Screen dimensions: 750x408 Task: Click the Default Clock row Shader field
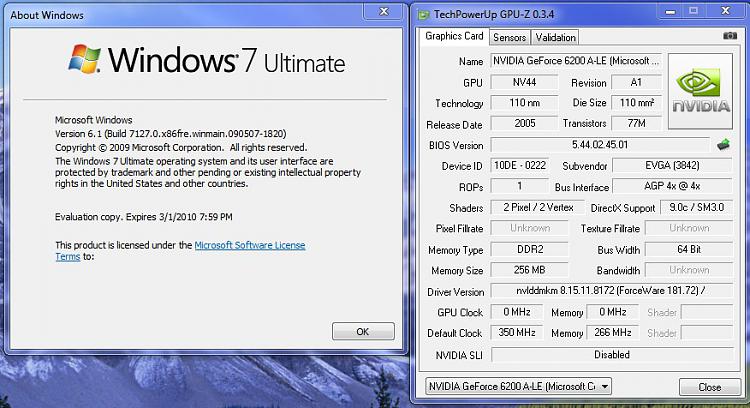706,332
